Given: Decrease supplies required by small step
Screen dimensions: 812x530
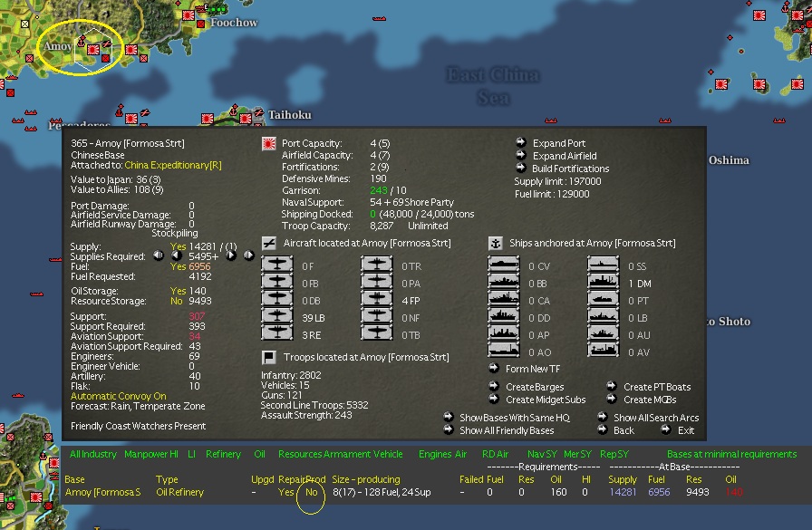Looking at the screenshot, I should coord(177,255).
